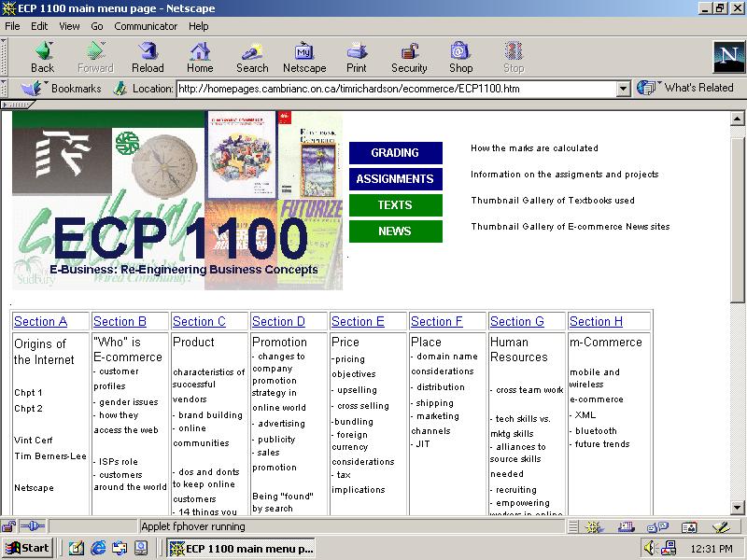Open the Section C link

tap(199, 321)
